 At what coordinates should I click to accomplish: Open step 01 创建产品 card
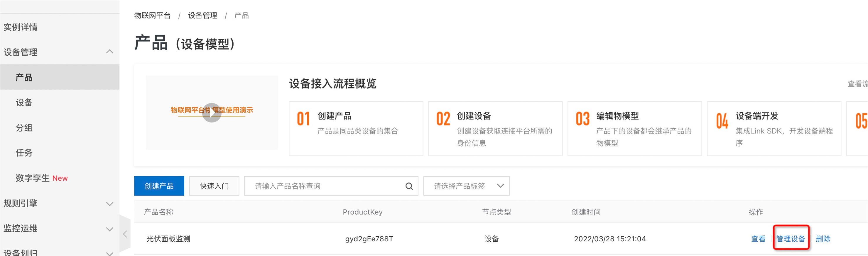coord(356,129)
